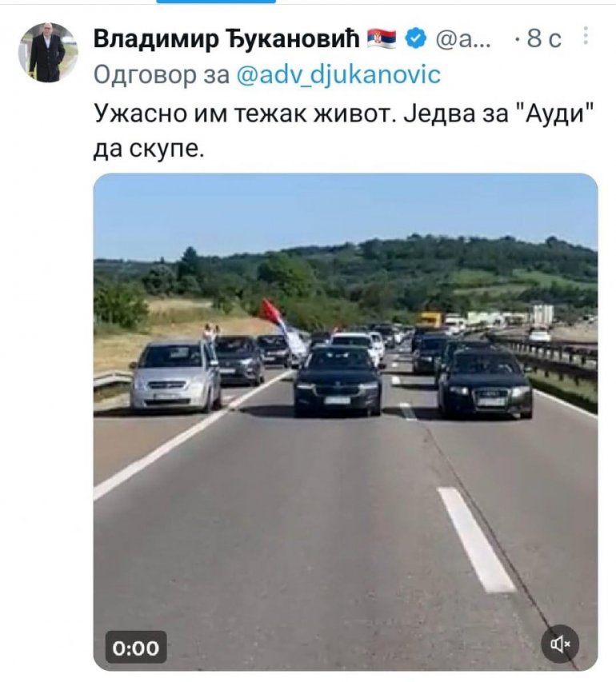Open Владимир Ђукановић's profile picture

(x=47, y=52)
